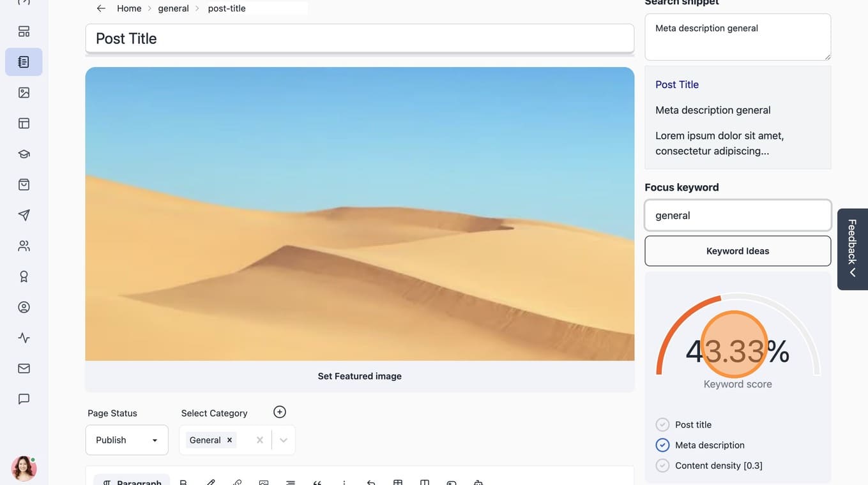
Task: Click the highlighter pen icon in editor toolbar
Action: pos(210,482)
